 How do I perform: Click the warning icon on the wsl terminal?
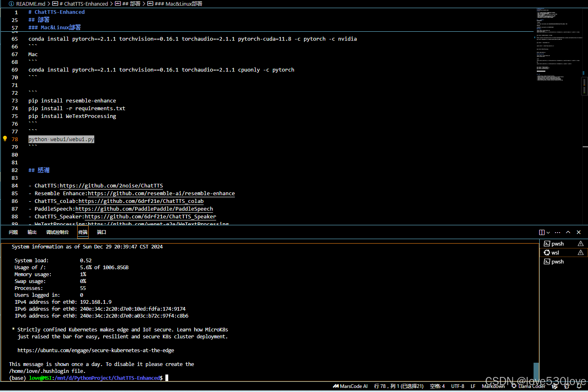tap(581, 253)
